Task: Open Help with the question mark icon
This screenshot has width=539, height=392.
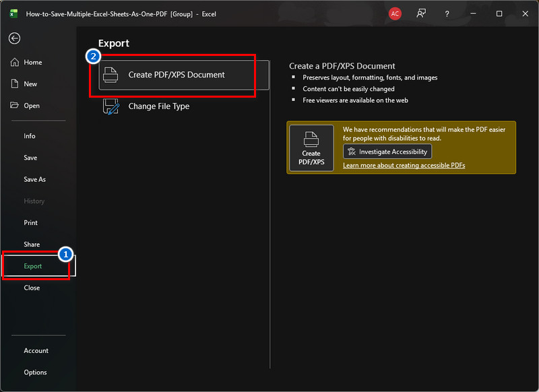Action: click(x=447, y=13)
